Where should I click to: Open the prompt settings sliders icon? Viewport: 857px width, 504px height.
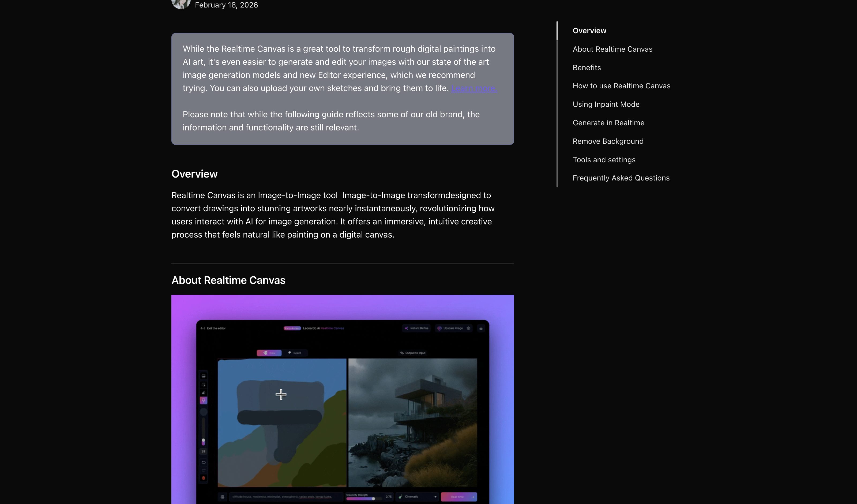point(222,497)
